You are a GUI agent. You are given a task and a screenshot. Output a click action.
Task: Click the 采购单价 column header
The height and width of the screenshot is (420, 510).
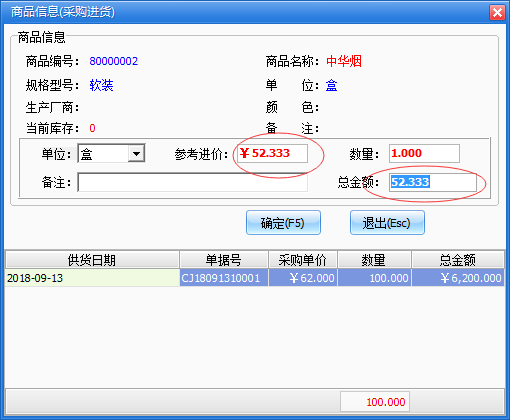[303, 260]
